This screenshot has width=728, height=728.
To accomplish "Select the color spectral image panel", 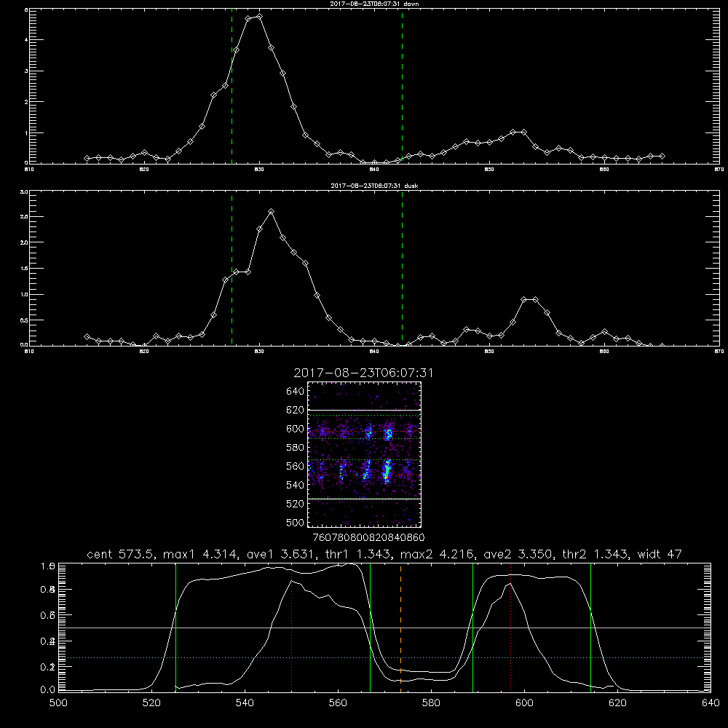I will click(x=364, y=454).
